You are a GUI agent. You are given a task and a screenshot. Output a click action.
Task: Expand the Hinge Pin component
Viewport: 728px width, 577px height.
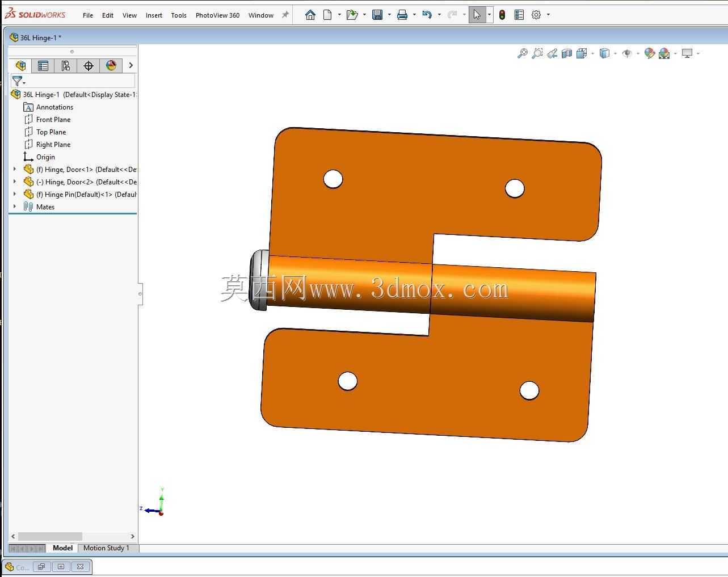[x=15, y=194]
